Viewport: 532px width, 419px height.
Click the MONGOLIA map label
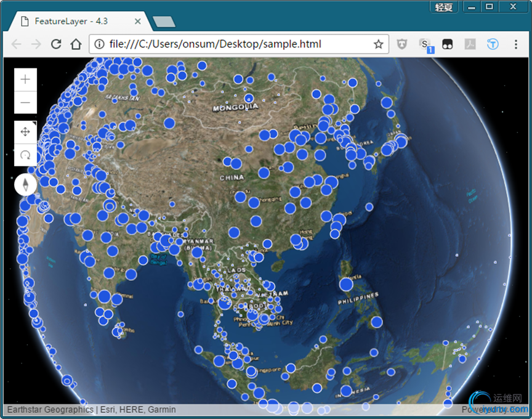pyautogui.click(x=235, y=107)
